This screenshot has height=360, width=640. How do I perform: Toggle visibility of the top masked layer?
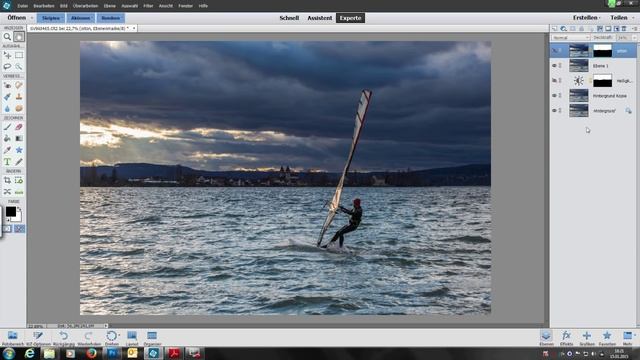tap(554, 51)
